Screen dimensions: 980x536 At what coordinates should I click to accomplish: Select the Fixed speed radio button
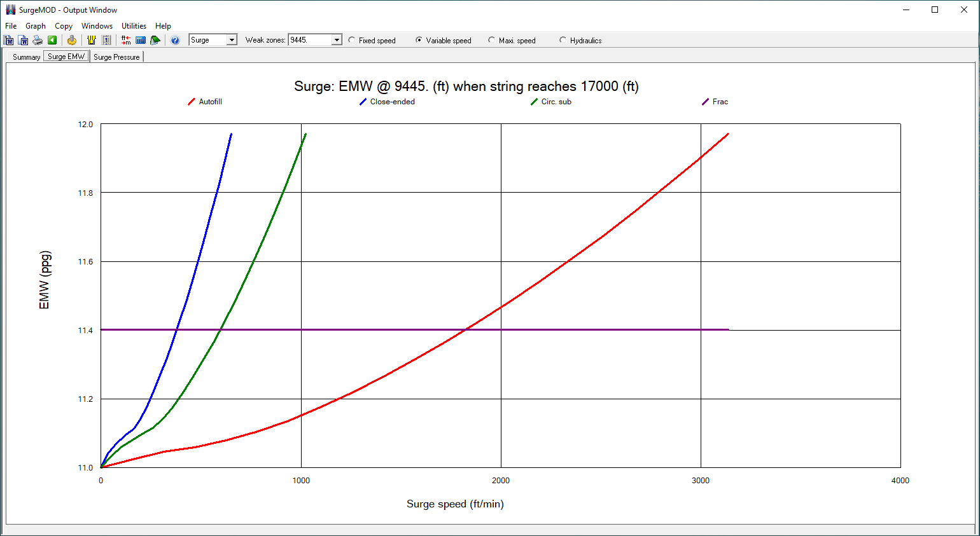pyautogui.click(x=352, y=40)
